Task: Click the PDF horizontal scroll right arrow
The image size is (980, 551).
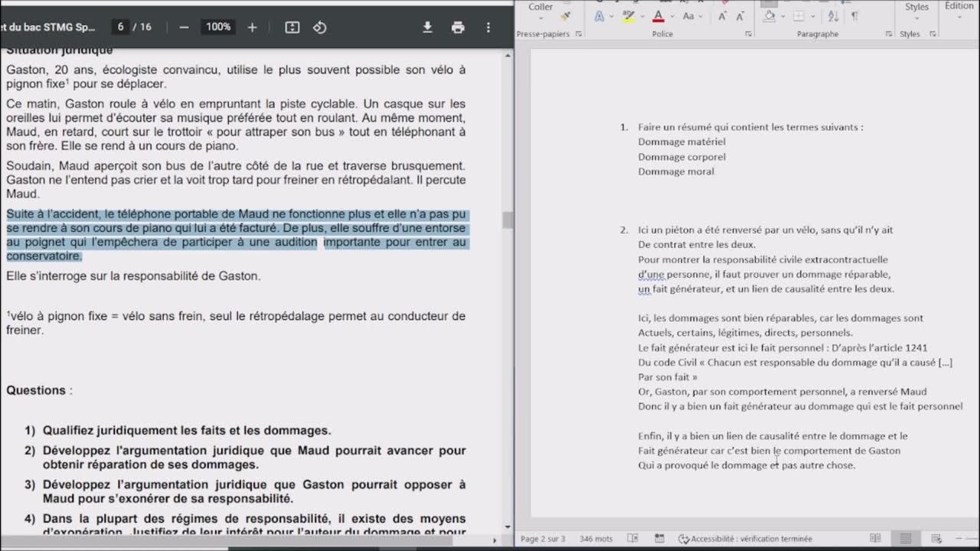Action: pos(494,541)
